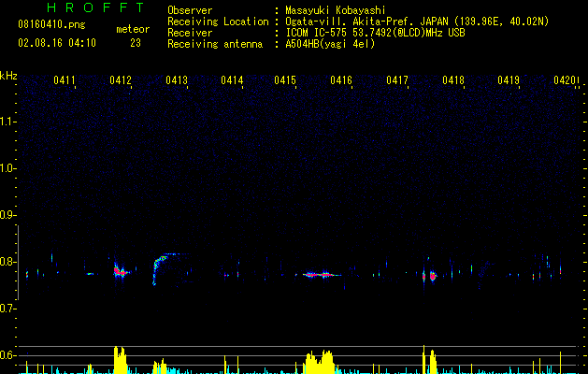The height and width of the screenshot is (374, 588).
Task: Select observer name Masayuki Kobayashi
Action: (336, 10)
